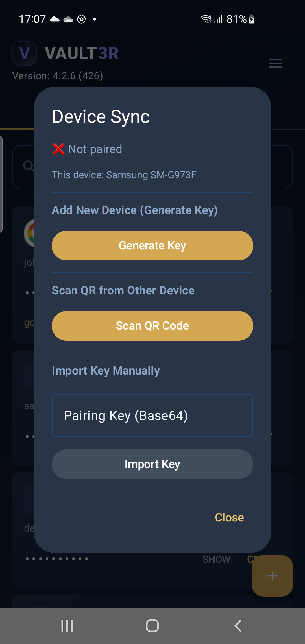Tap the battery indicator in the status bar
Viewport: 305px width, 644px height.
[250, 19]
